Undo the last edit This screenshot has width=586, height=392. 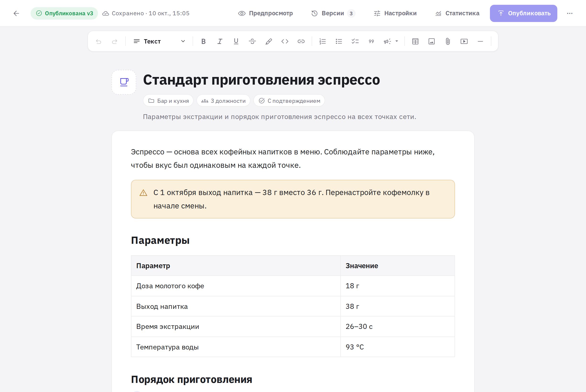tap(98, 41)
